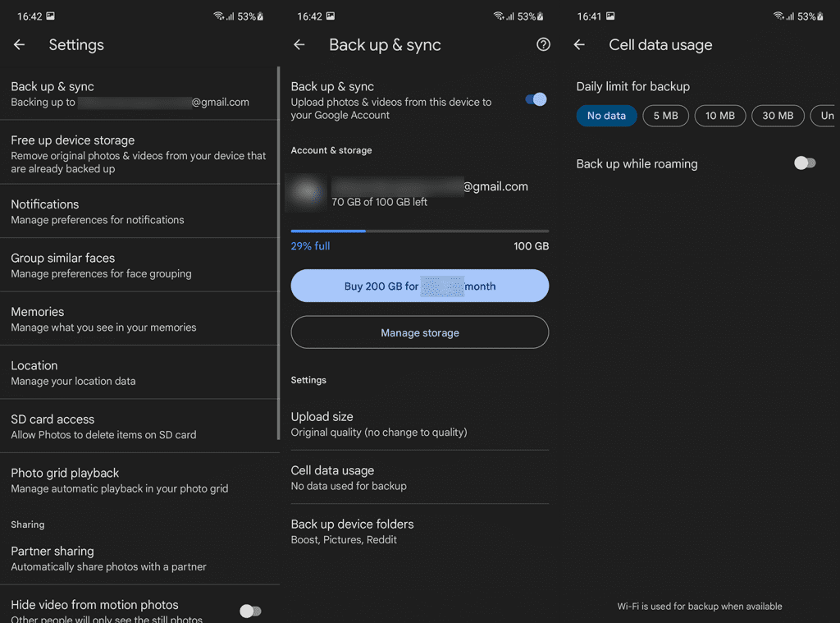Choose the 10 MB daily limit
This screenshot has height=623, width=840.
pyautogui.click(x=719, y=116)
